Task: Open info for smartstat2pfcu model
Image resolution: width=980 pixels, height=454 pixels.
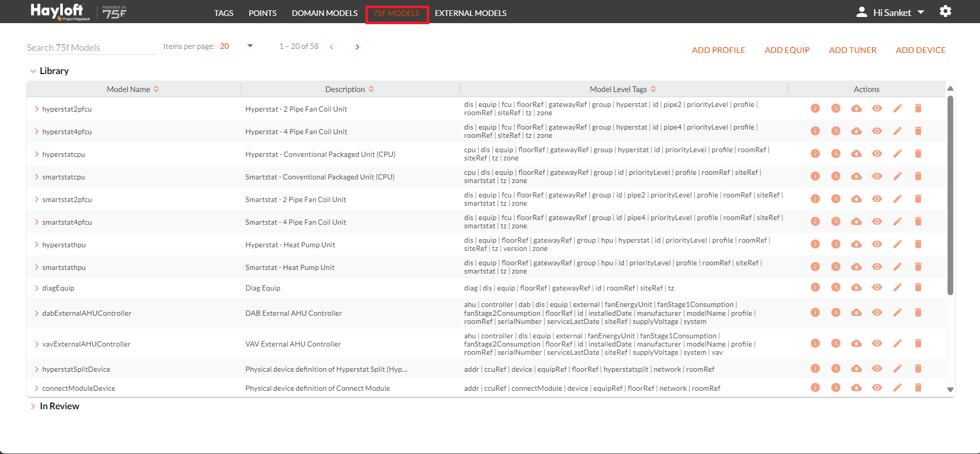Action: (x=815, y=199)
